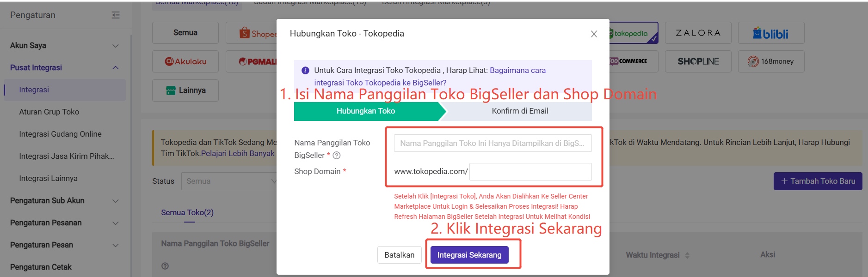868x277 pixels.
Task: Open Integrasi in the sidebar
Action: (65, 90)
